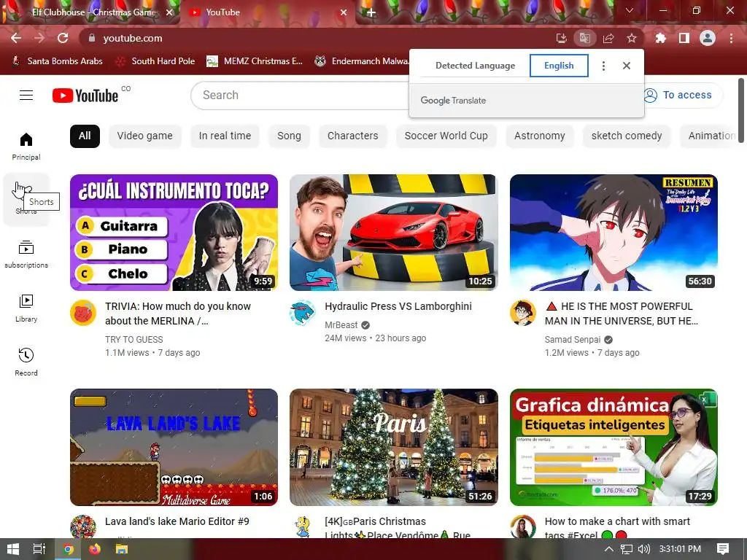Open a new browser tab
The width and height of the screenshot is (747, 560).
pos(371,12)
